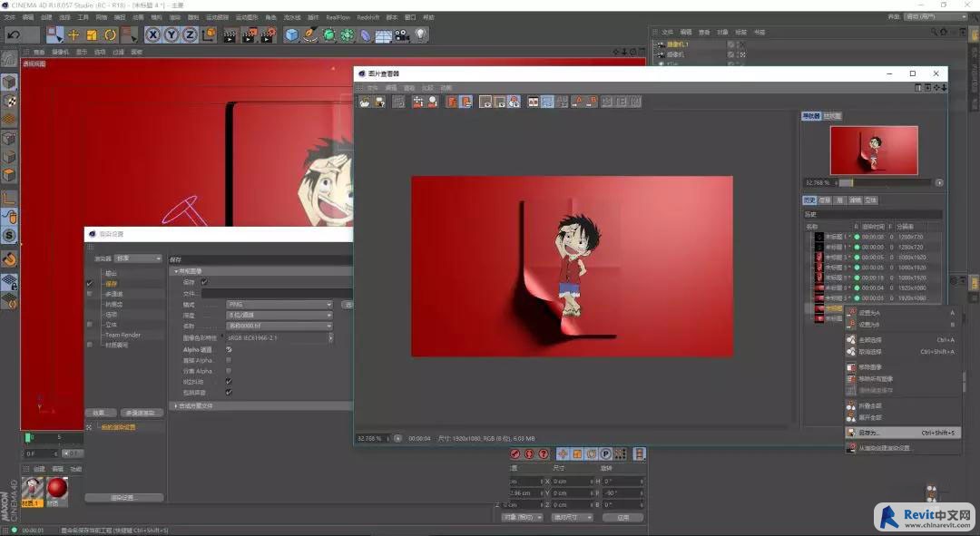Click the Open Image icon in Picture Viewer toolbar
This screenshot has width=980, height=536.
pos(365,102)
